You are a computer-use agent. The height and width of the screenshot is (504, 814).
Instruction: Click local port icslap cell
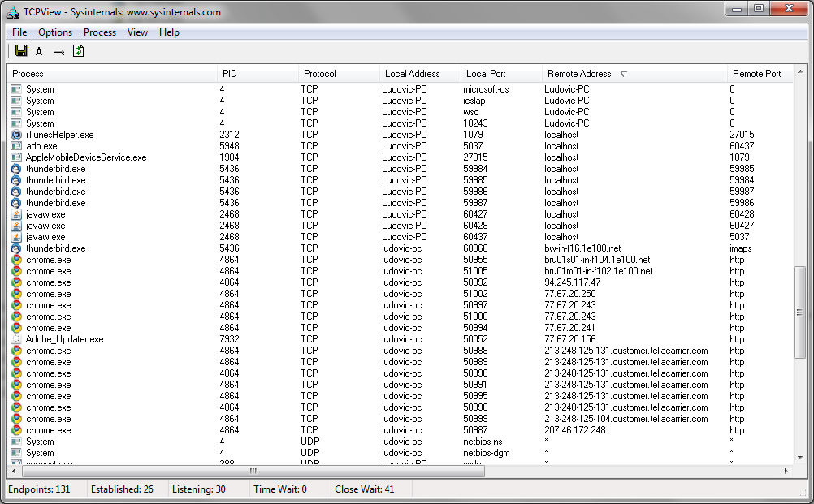pyautogui.click(x=474, y=101)
